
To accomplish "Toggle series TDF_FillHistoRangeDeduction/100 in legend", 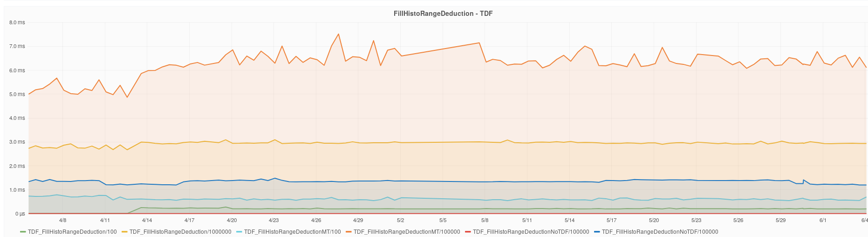I will click(x=72, y=232).
